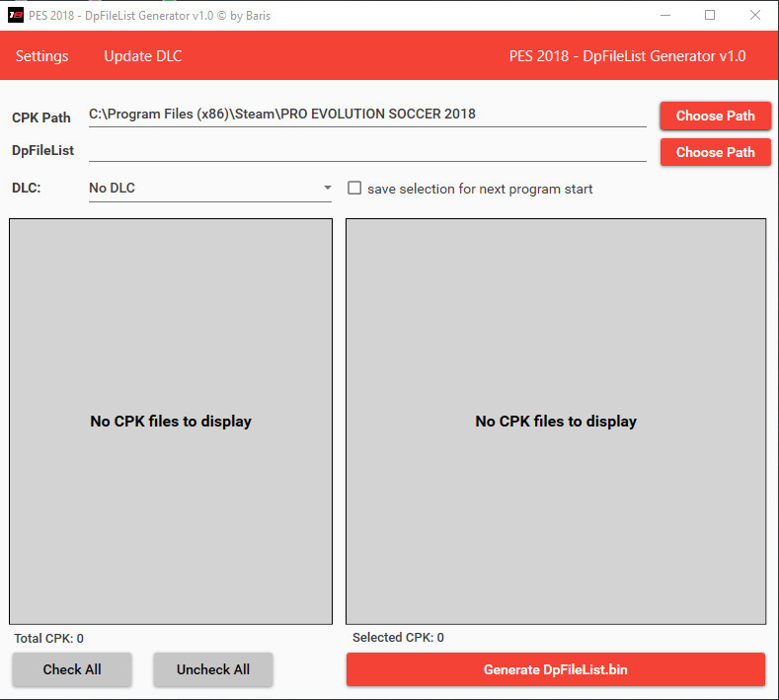Focus the empty DpFileList path field

click(367, 150)
